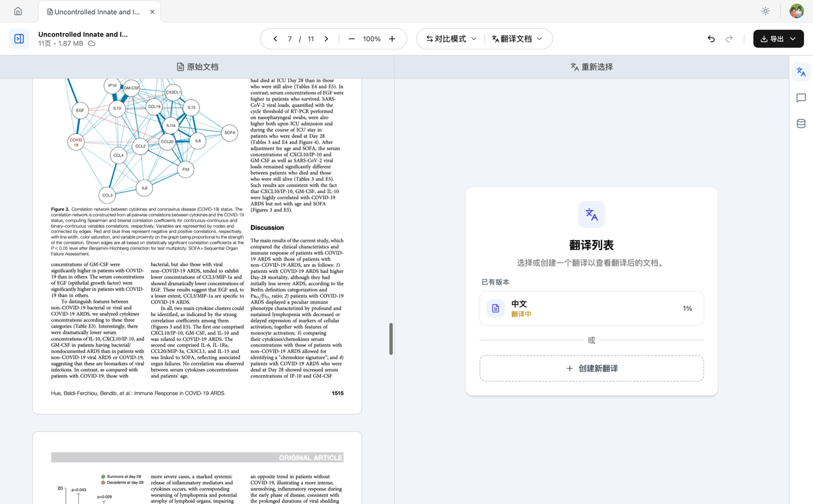813x504 pixels.
Task: Open the 对比模式 dropdown
Action: (x=451, y=39)
